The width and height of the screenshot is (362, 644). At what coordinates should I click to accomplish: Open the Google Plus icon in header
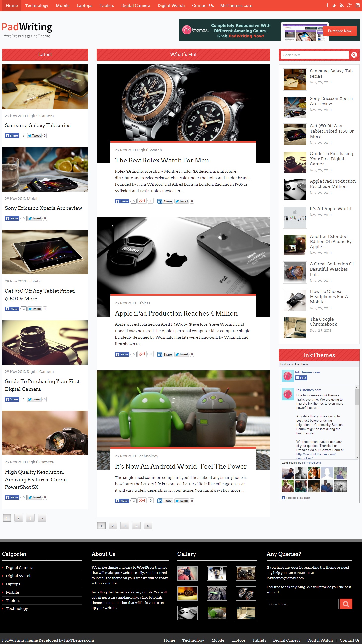350,5
